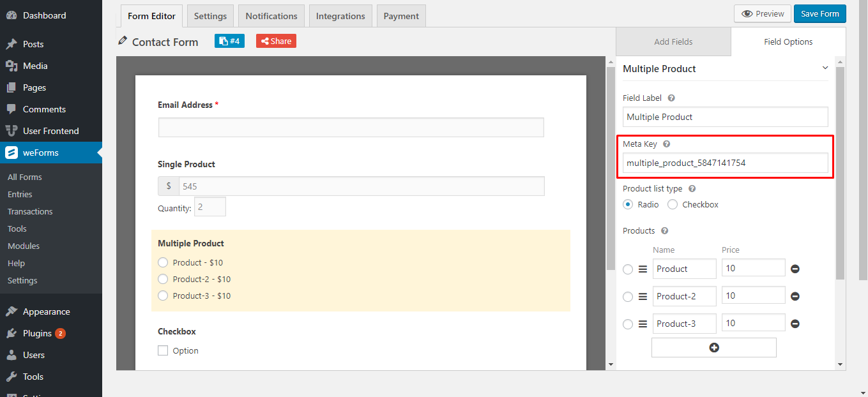Viewport: 868px width, 397px height.
Task: Remove Product-2 using the minus icon
Action: pos(795,295)
